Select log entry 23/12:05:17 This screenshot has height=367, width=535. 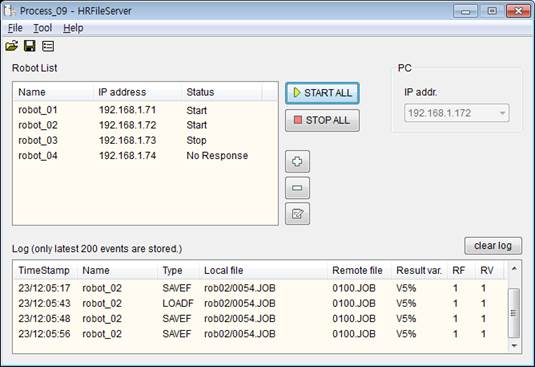tap(260, 288)
